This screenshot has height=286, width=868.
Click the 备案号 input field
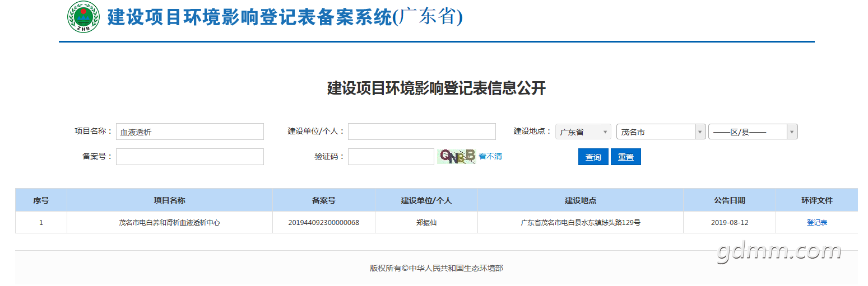pyautogui.click(x=190, y=157)
